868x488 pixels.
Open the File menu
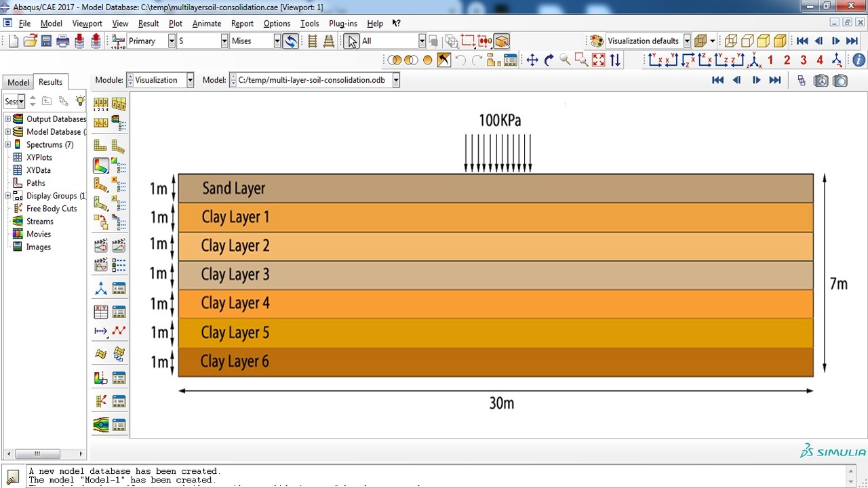[x=24, y=23]
